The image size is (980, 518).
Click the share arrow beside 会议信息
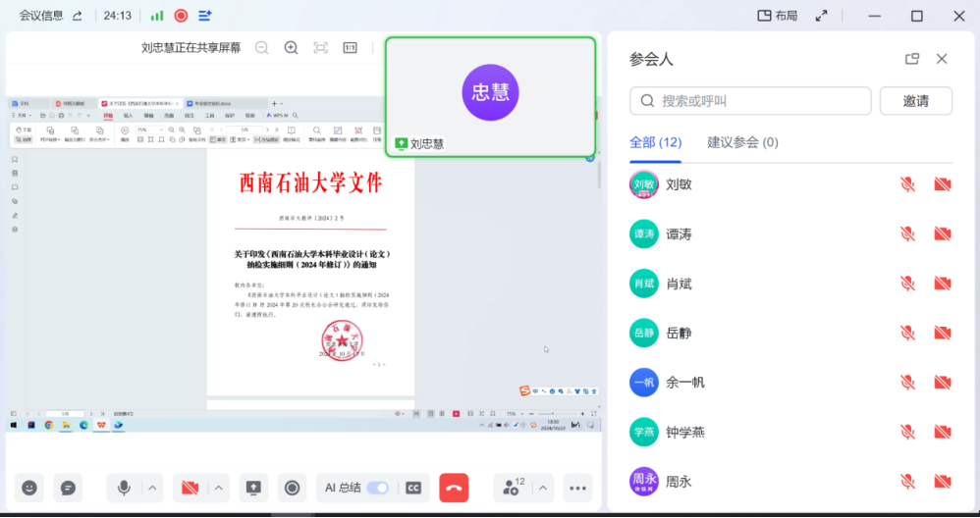[78, 16]
